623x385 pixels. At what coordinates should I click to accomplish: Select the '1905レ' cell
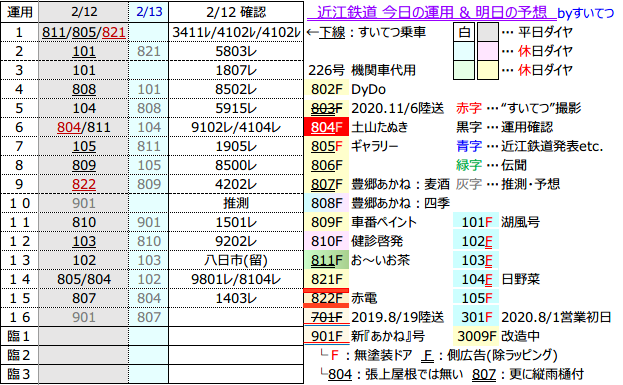click(x=236, y=146)
